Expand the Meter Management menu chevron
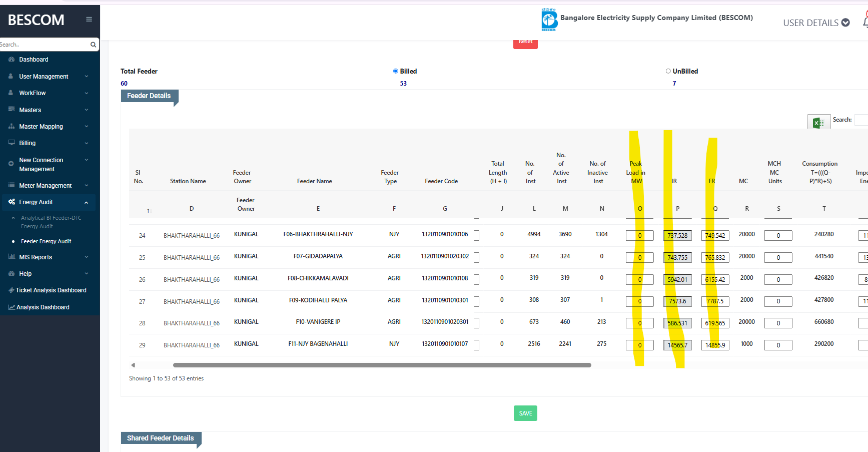Viewport: 868px width, 452px height. 87,185
